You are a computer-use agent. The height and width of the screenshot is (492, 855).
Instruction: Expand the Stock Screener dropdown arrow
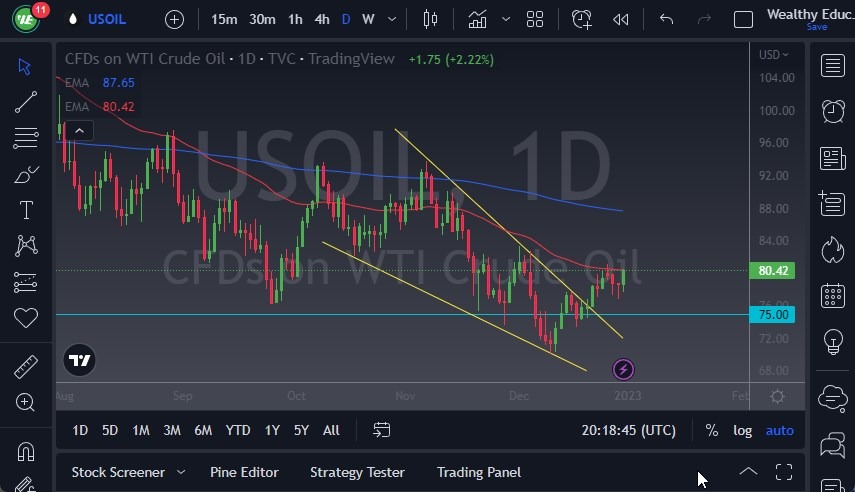[x=181, y=472]
